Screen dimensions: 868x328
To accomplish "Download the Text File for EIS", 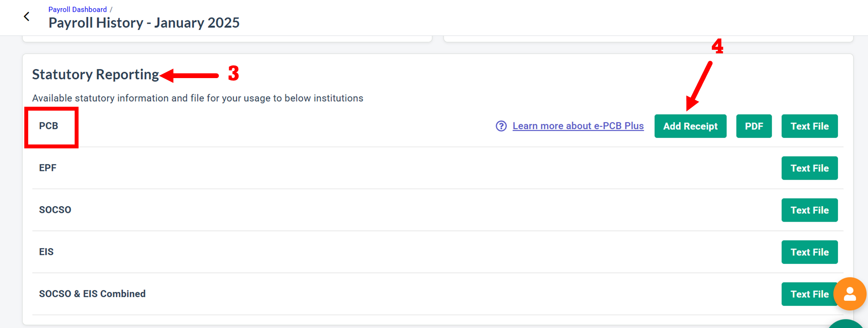I will pyautogui.click(x=809, y=252).
